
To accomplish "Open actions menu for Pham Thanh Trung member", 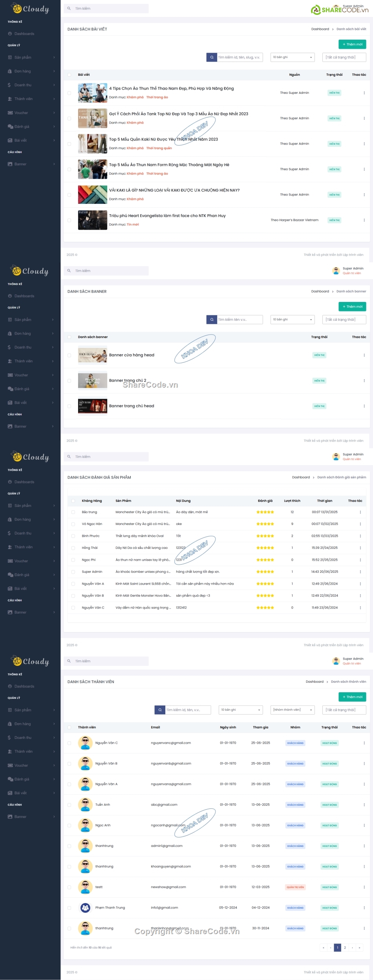I will (x=364, y=908).
